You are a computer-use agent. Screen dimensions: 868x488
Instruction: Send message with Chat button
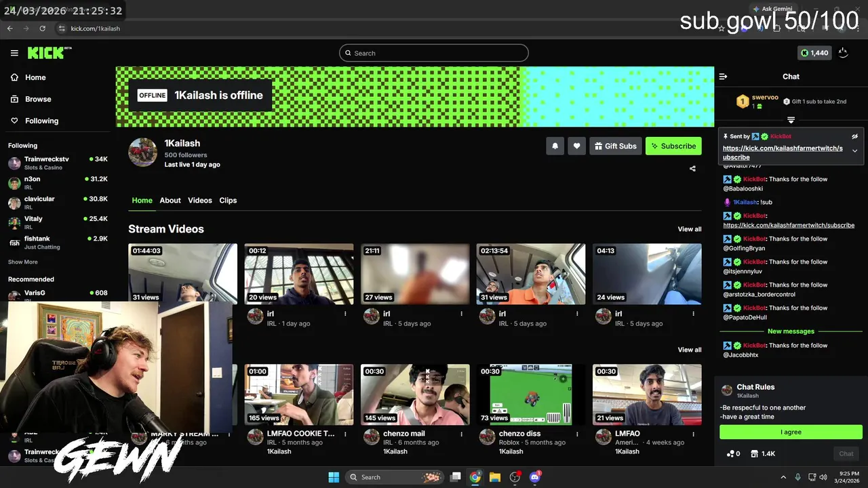[846, 453]
